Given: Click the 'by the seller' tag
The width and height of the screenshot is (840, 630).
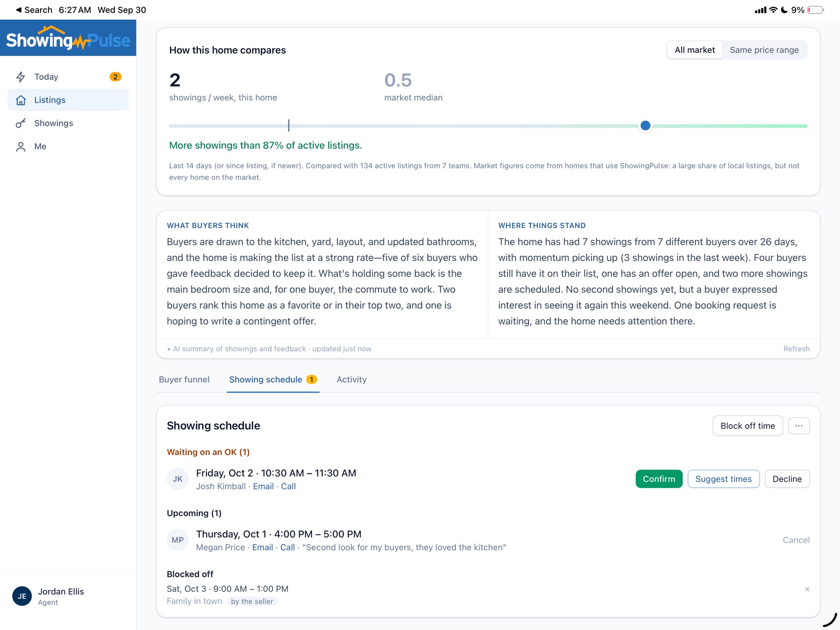Looking at the screenshot, I should pyautogui.click(x=252, y=602).
